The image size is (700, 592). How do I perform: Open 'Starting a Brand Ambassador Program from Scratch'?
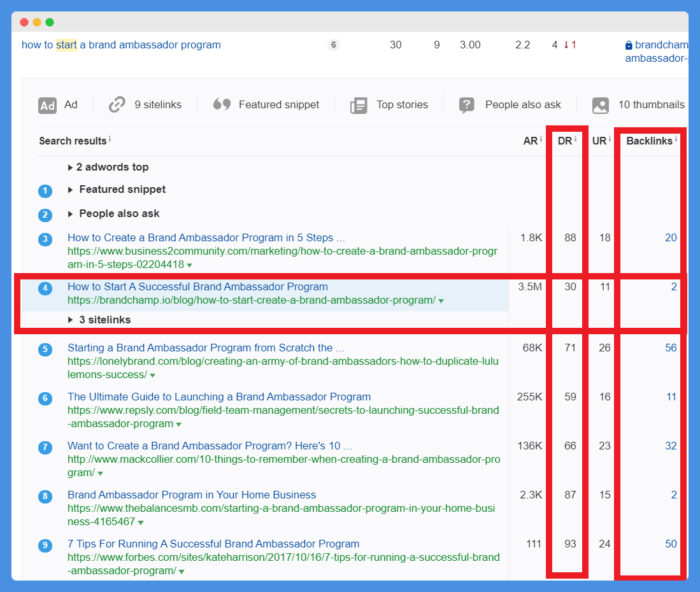tap(206, 348)
